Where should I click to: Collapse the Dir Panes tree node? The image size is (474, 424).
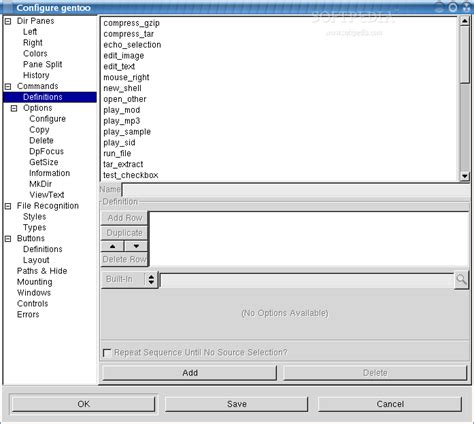[x=8, y=21]
